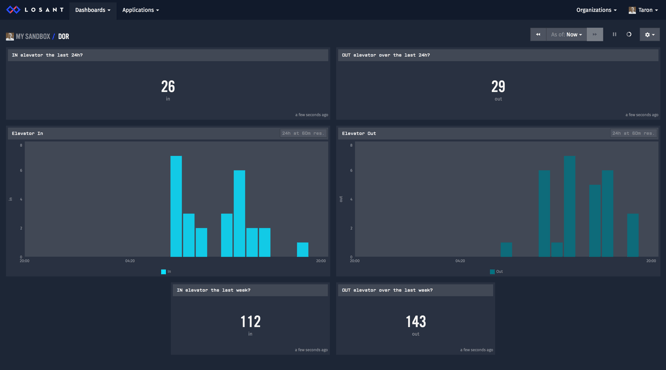Screen dimensions: 666x370
Task: Click the rightmost bar in Elevator In chart
Action: pyautogui.click(x=302, y=250)
